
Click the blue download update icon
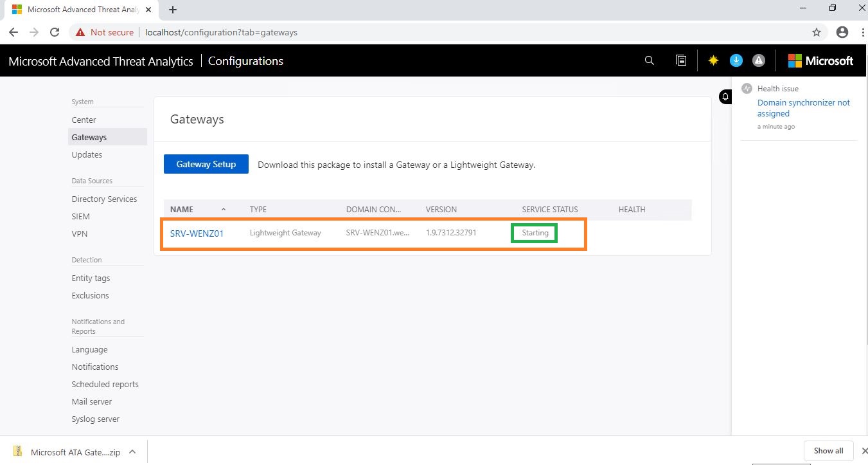736,60
